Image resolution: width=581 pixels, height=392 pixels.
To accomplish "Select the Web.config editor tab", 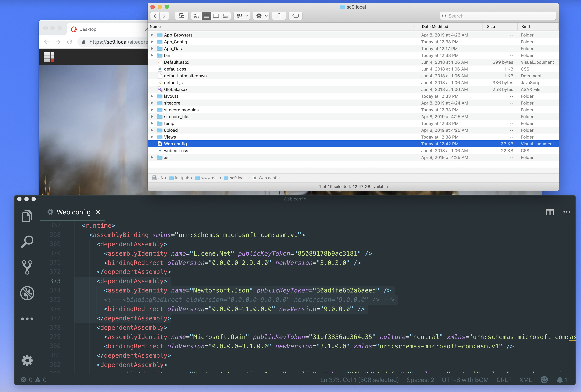I will pos(73,212).
